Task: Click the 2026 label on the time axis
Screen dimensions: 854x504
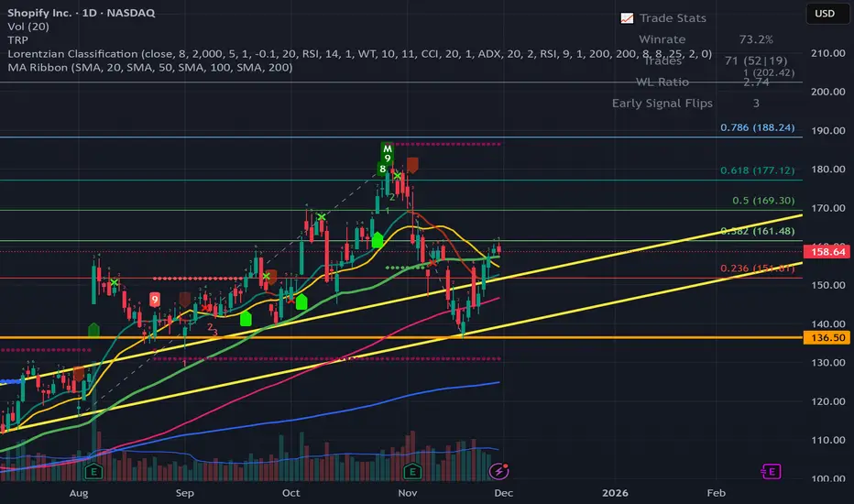Action: pyautogui.click(x=615, y=493)
